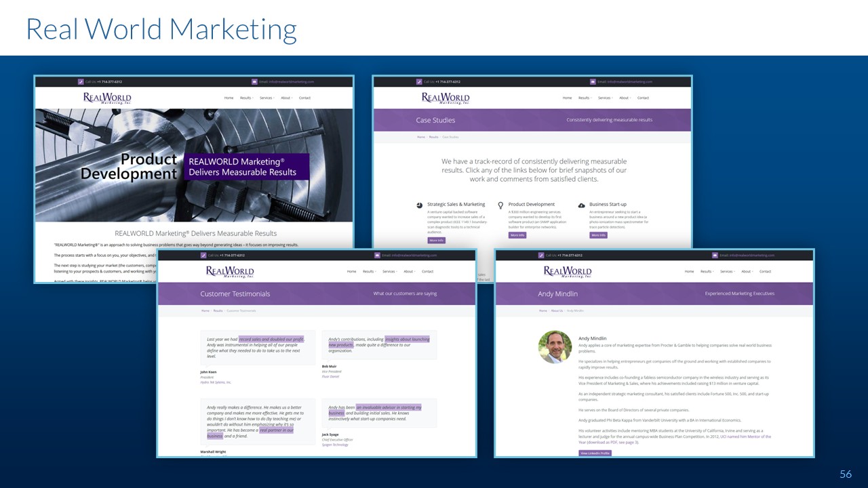The width and height of the screenshot is (868, 488).
Task: Select Home in Customer Testimonials page navigation
Action: point(351,271)
